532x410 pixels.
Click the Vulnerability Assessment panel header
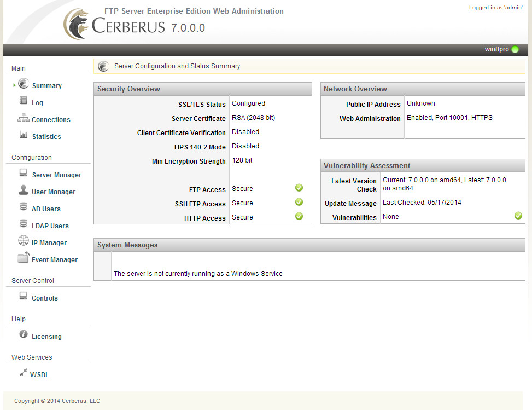pos(423,166)
